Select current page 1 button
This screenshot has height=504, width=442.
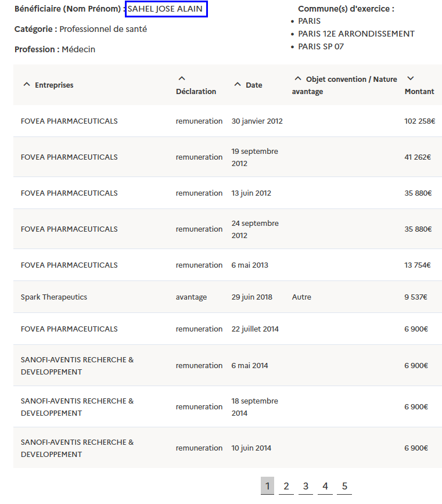click(267, 486)
